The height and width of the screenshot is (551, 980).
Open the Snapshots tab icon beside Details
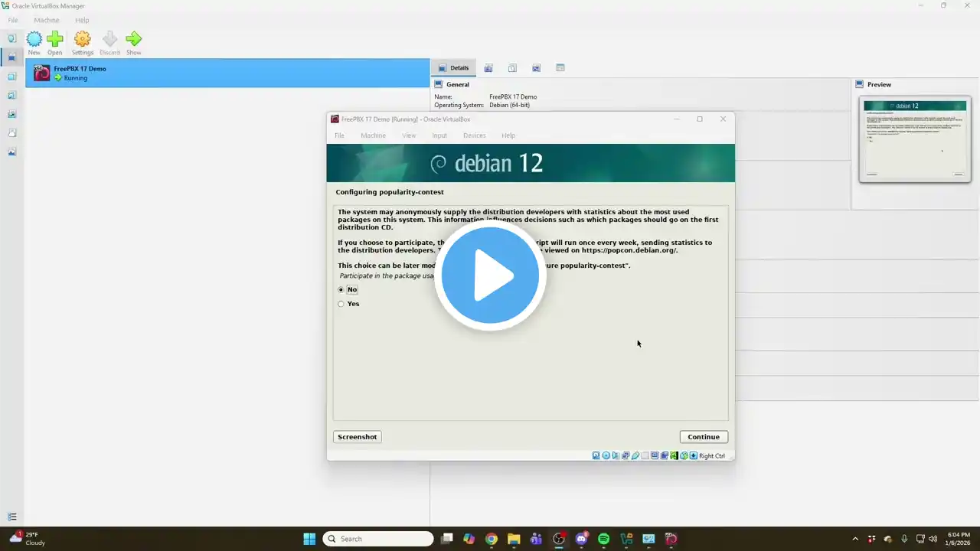[488, 68]
